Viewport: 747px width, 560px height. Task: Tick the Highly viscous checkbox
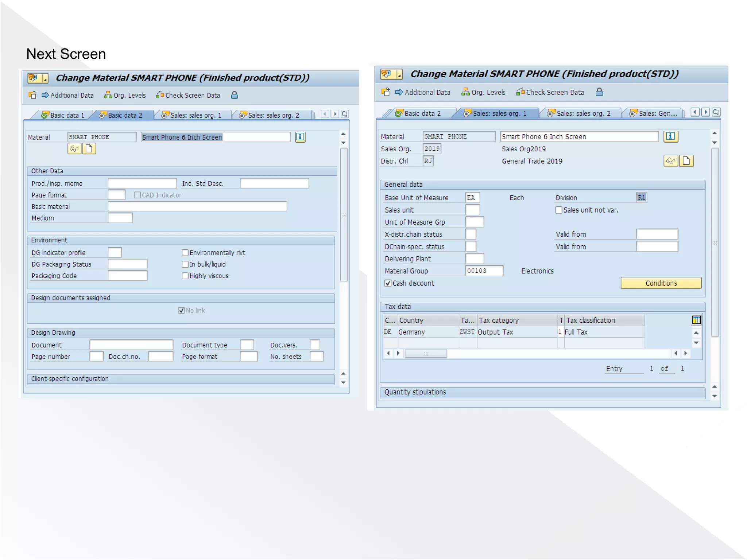(185, 276)
